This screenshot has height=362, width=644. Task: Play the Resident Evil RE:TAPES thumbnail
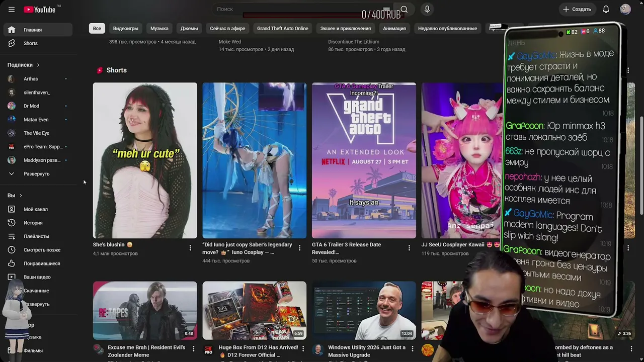(x=145, y=310)
